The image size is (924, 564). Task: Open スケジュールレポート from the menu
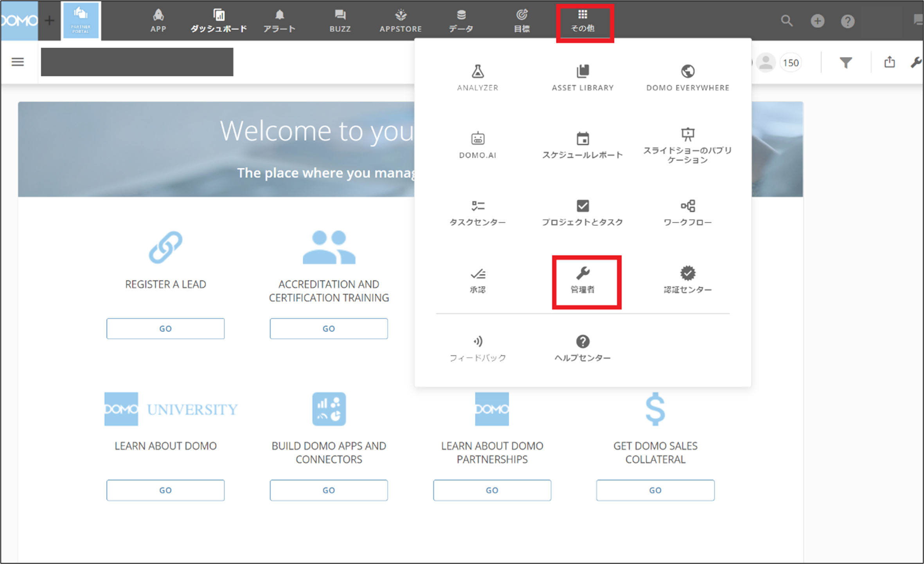coord(582,145)
